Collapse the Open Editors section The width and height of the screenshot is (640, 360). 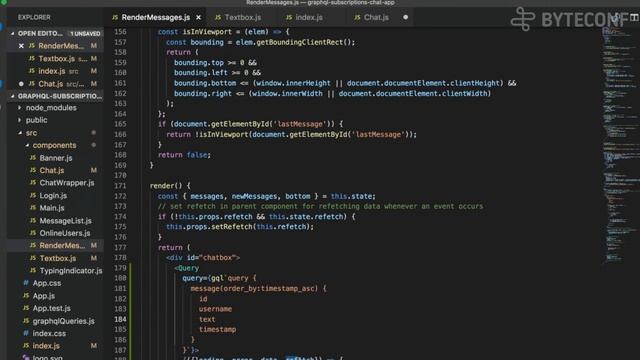(13, 33)
